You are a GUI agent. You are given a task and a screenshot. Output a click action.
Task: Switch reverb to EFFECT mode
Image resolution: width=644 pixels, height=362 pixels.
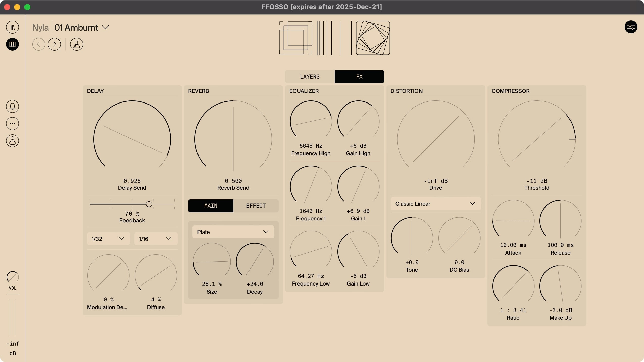[256, 206]
